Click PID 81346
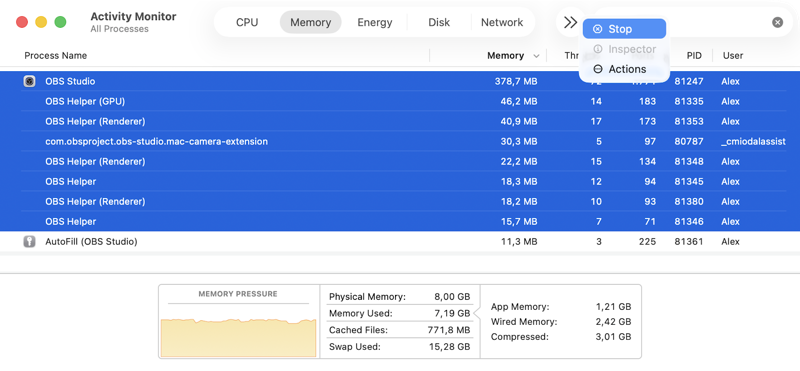Viewport: 800px width, 371px height. coord(689,221)
